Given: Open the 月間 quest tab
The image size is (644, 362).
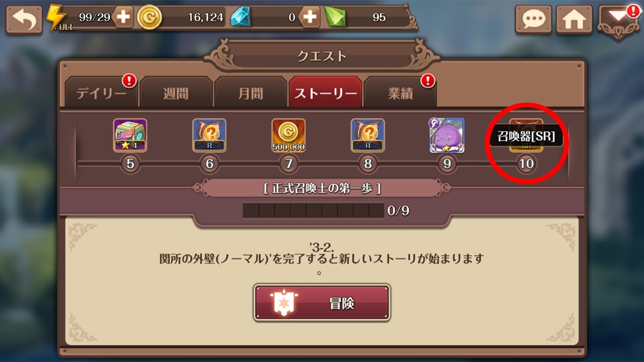Looking at the screenshot, I should 251,92.
